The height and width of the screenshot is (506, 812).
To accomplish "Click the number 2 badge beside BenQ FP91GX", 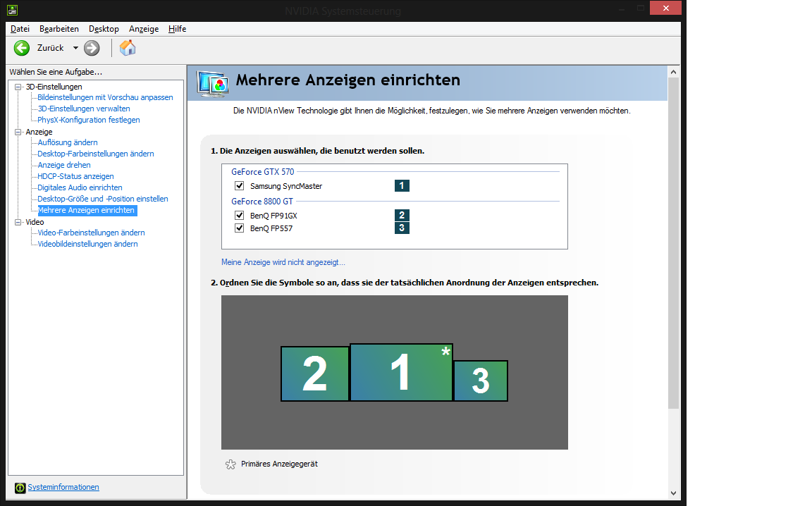I will pyautogui.click(x=402, y=215).
